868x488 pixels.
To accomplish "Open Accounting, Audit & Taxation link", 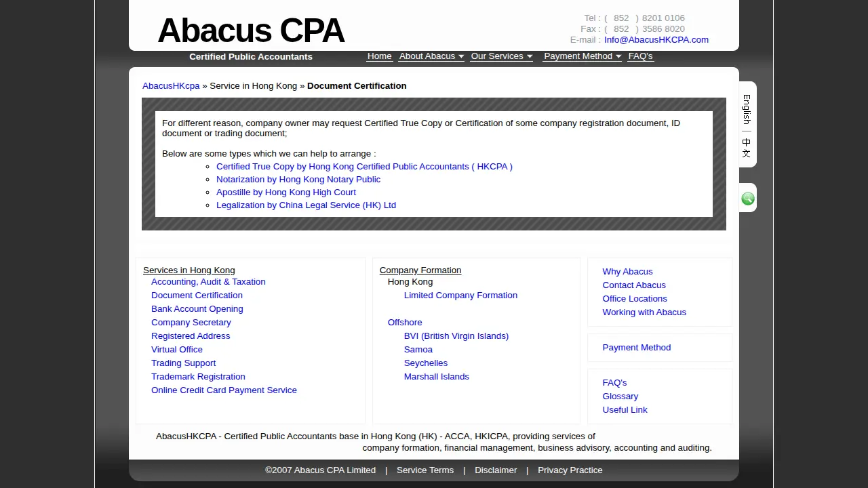I will (x=208, y=281).
